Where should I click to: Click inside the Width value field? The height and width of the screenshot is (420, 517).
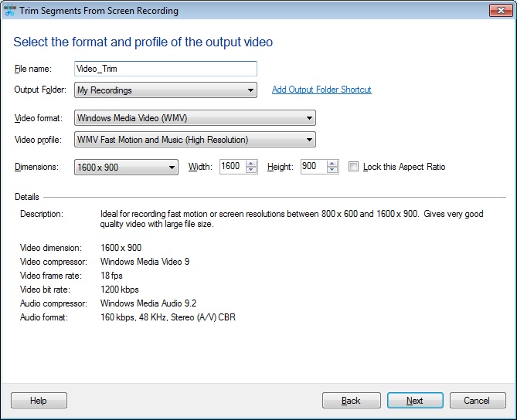[x=232, y=167]
